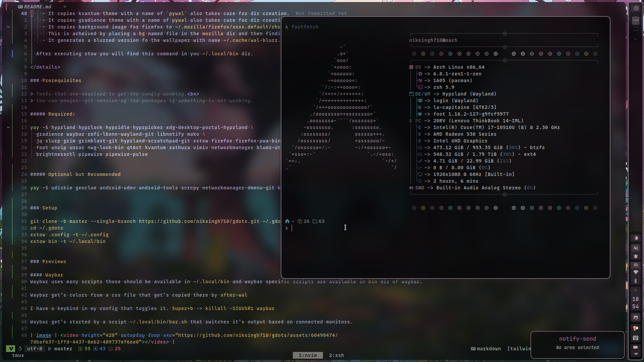Click the folder count 63 in prompt
The width and height of the screenshot is (644, 362).
coord(319,221)
